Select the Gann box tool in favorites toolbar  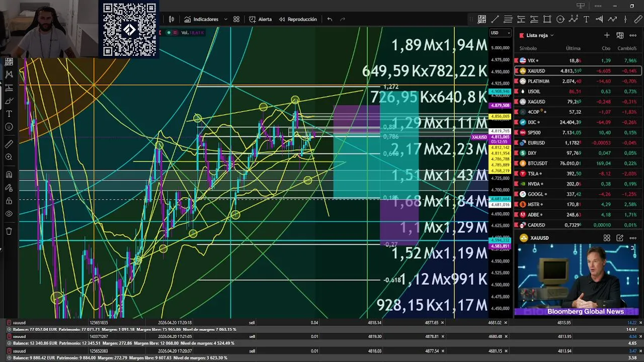pos(482,19)
